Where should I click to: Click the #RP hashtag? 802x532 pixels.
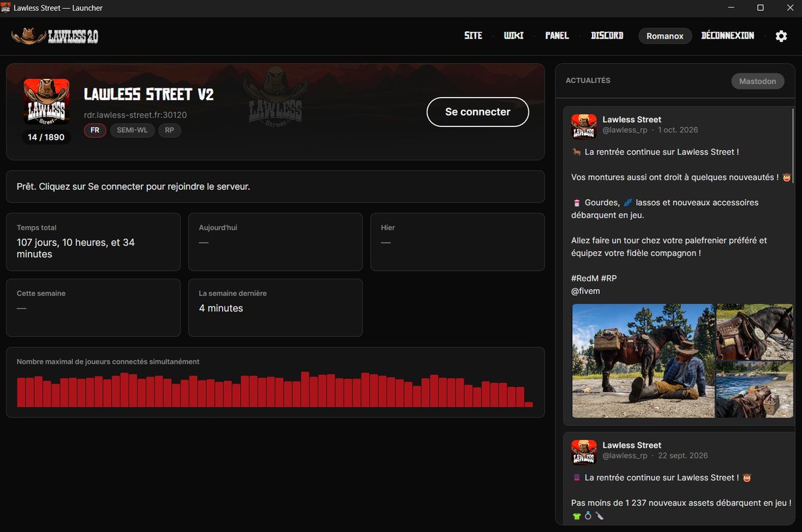point(609,279)
